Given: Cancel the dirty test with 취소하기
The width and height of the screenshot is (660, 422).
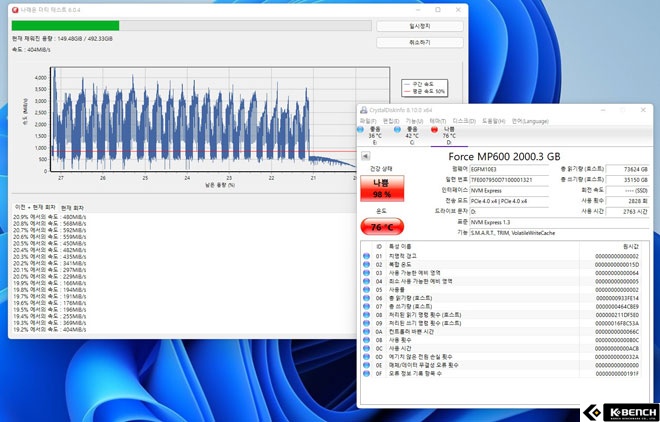Looking at the screenshot, I should click(420, 42).
